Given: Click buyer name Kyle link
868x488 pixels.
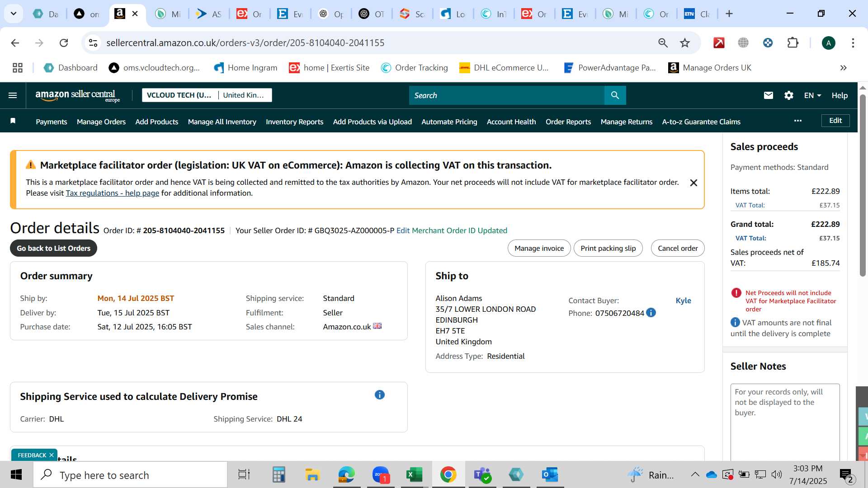Looking at the screenshot, I should [x=683, y=300].
